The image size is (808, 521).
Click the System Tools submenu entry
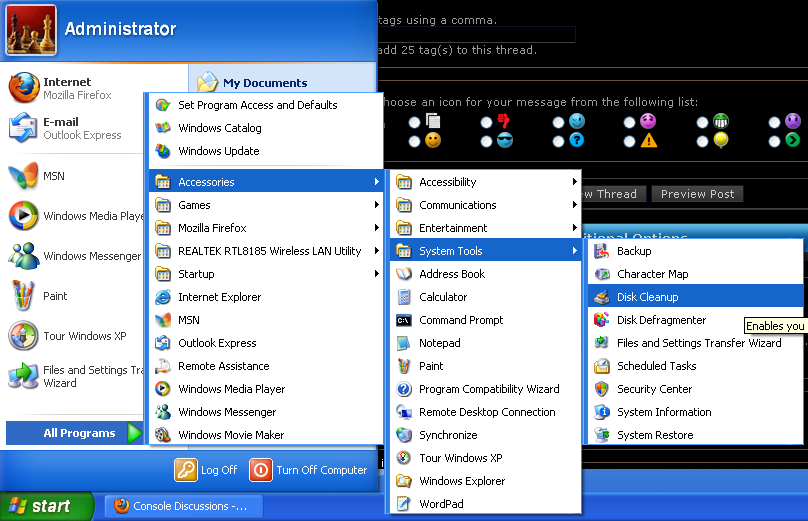(x=485, y=251)
